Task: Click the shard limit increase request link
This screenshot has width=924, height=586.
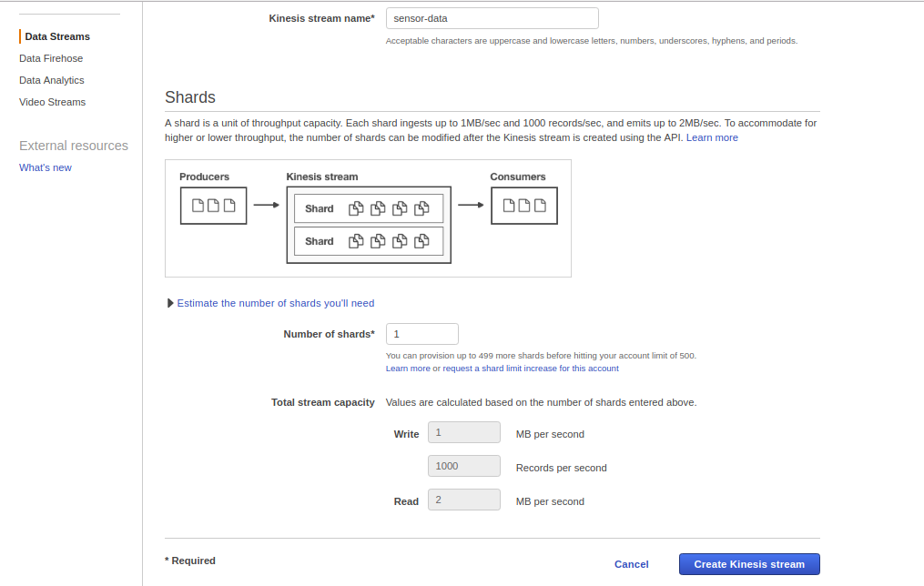Action: click(502, 369)
